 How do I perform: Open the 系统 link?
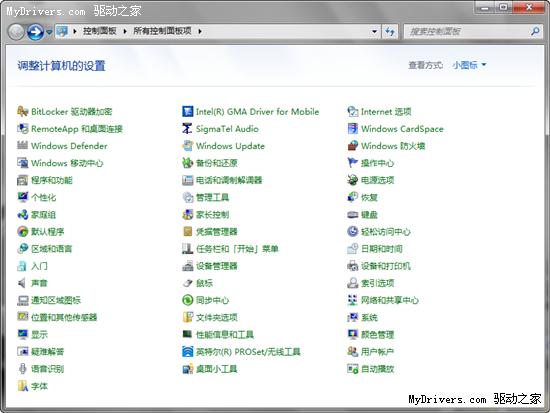click(x=369, y=318)
